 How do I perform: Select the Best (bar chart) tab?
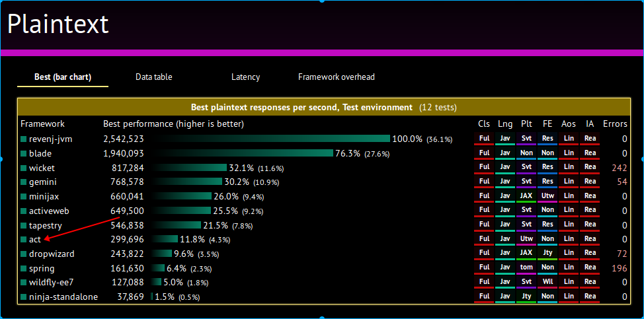pyautogui.click(x=63, y=77)
